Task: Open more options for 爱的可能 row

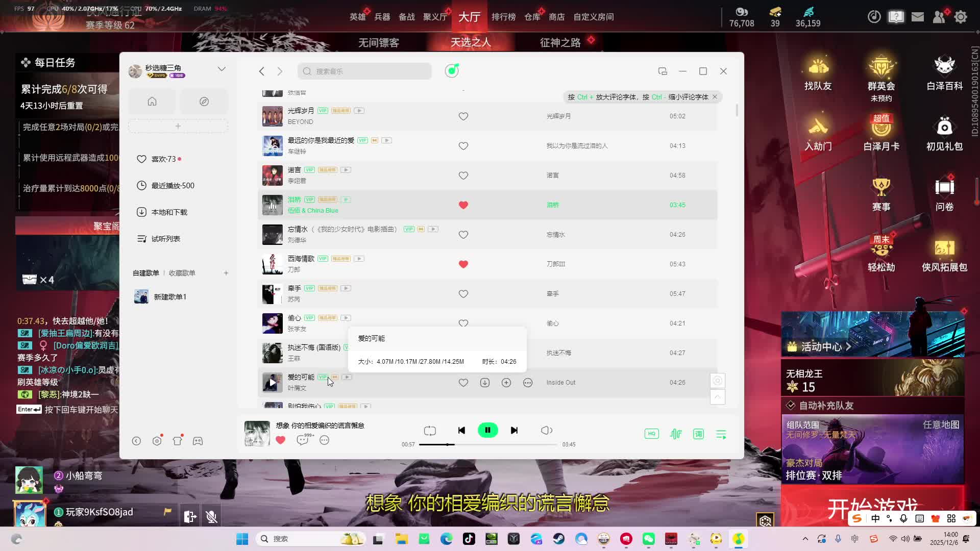Action: point(528,383)
